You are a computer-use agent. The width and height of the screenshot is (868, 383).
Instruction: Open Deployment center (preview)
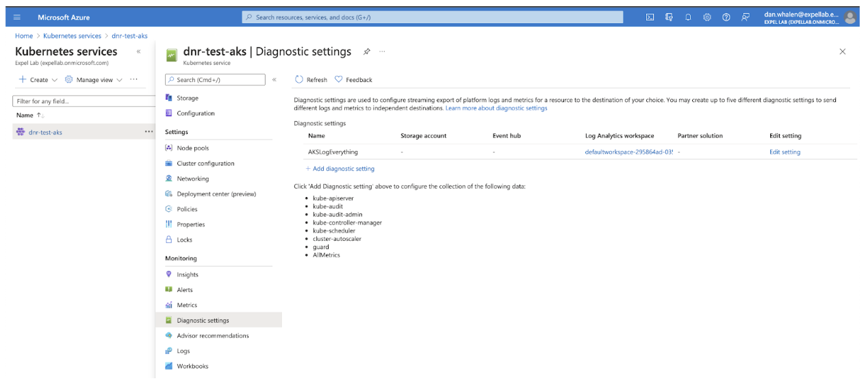216,194
